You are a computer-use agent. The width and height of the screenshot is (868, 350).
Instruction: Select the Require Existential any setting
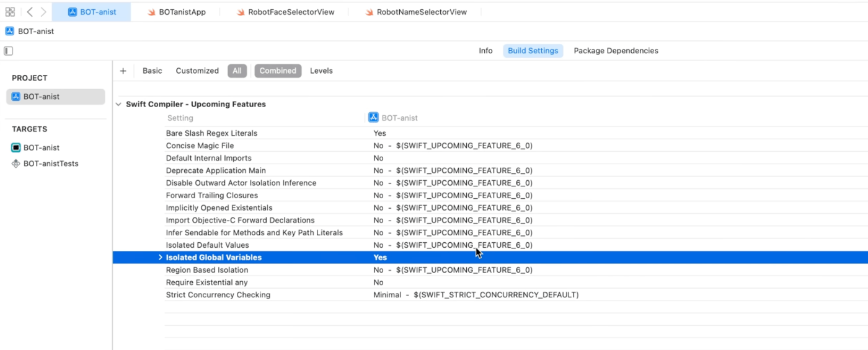point(206,282)
